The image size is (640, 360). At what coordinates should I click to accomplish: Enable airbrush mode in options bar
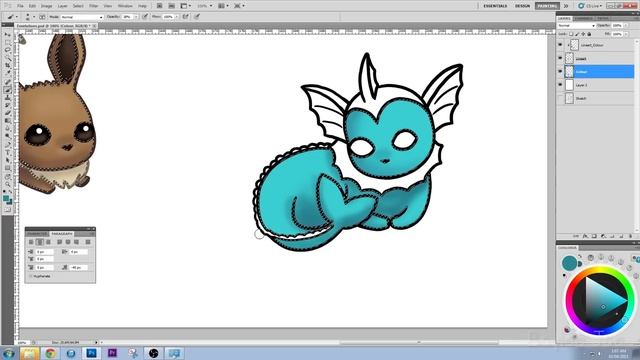click(x=185, y=17)
